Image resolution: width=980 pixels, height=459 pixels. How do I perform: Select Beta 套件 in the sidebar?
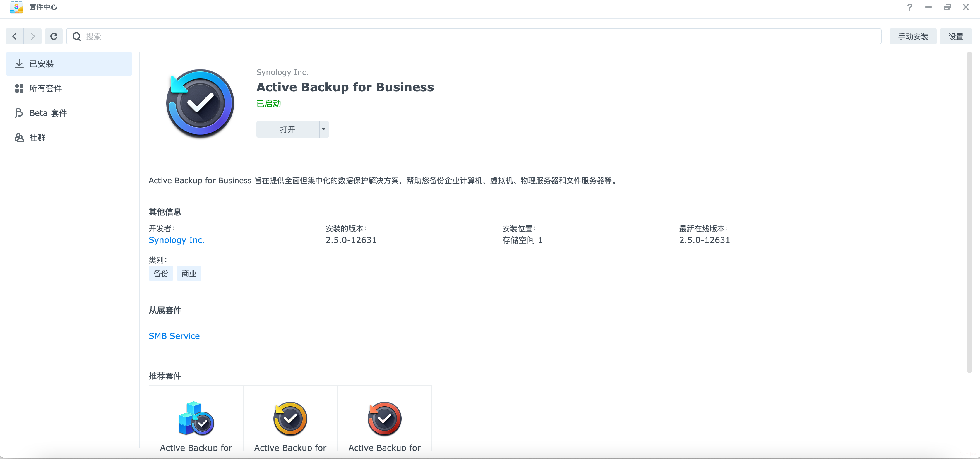[x=69, y=113]
